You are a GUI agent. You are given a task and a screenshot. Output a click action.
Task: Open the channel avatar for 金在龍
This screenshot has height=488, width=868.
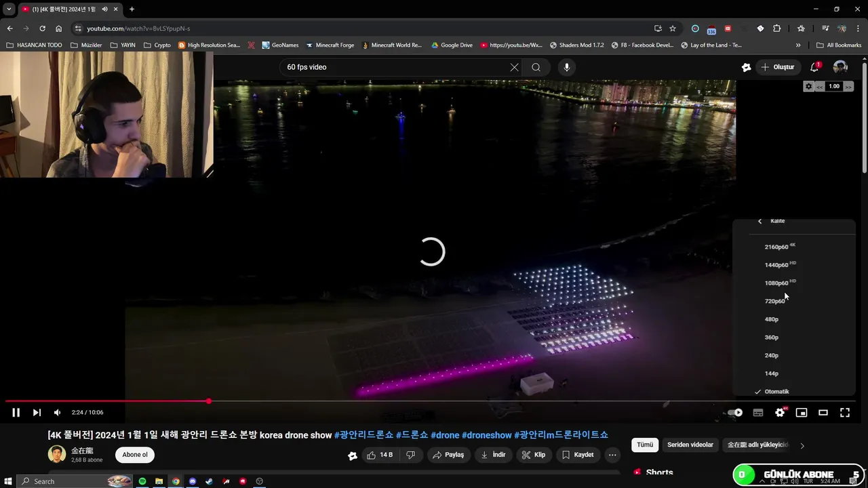(x=57, y=454)
